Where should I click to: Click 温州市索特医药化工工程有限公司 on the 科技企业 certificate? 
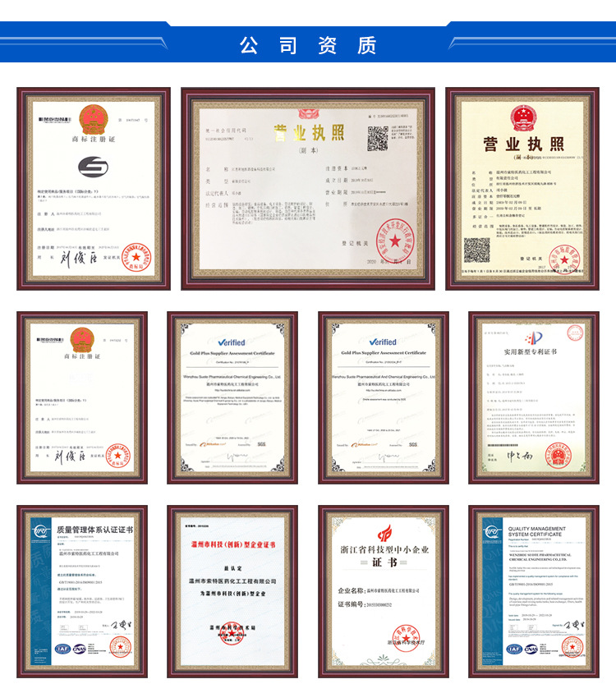(x=232, y=581)
